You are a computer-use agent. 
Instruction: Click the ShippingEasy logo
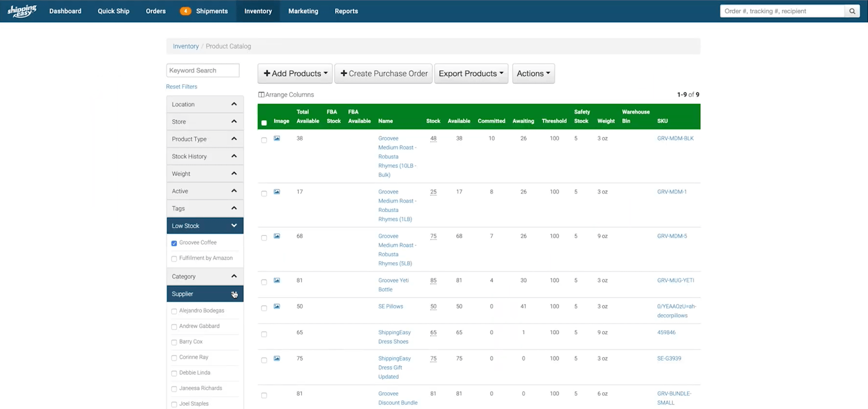coord(22,11)
